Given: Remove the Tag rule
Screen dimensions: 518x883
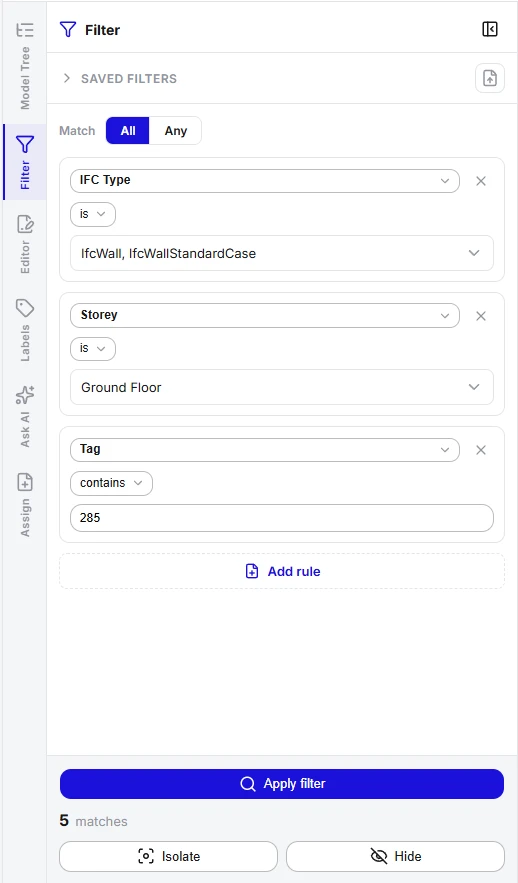Looking at the screenshot, I should [481, 450].
